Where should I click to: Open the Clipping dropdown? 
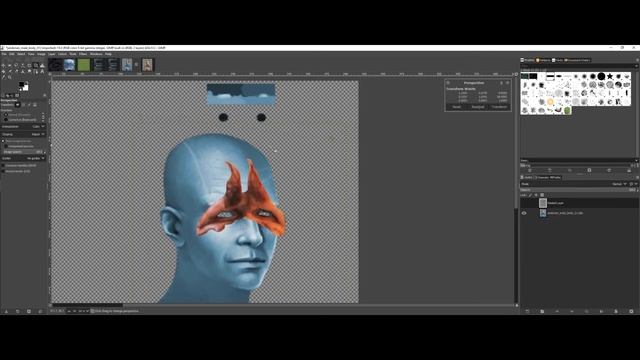(x=23, y=134)
